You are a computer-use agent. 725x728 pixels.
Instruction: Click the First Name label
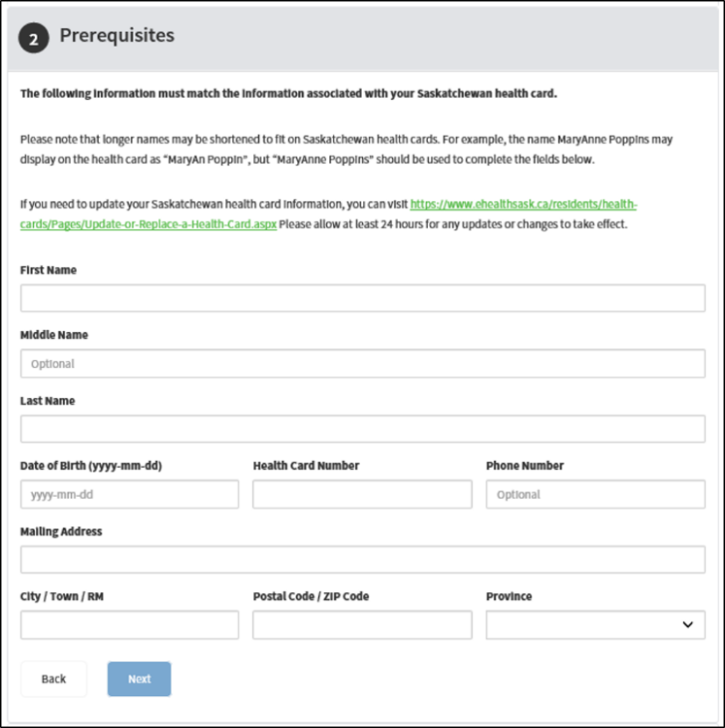click(49, 270)
